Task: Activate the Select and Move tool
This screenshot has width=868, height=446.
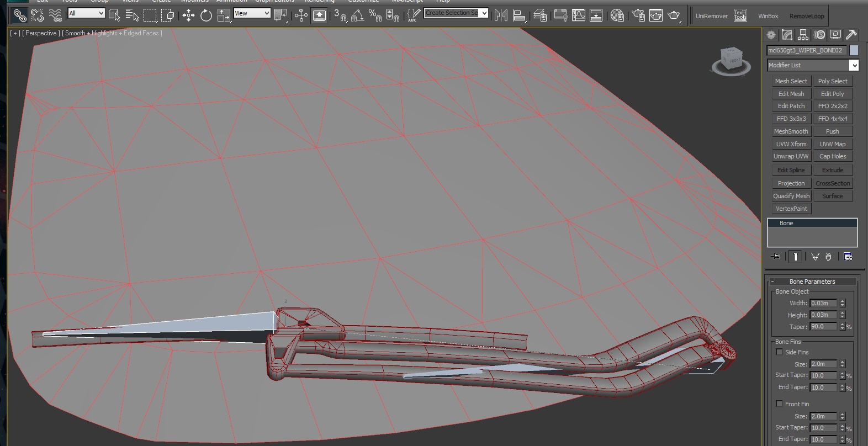Action: pyautogui.click(x=188, y=15)
